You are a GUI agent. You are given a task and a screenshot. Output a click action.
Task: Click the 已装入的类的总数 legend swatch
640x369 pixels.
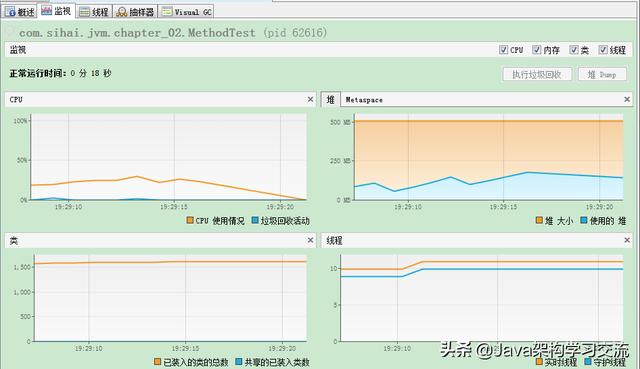157,362
